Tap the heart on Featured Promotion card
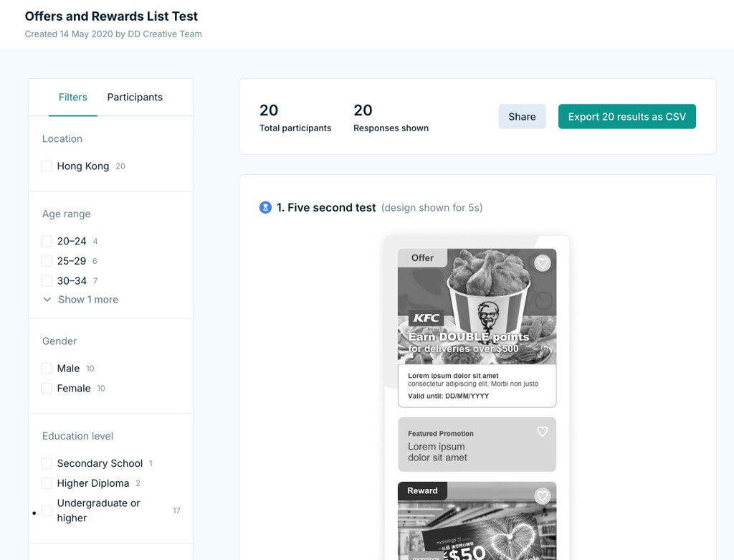 pos(542,431)
